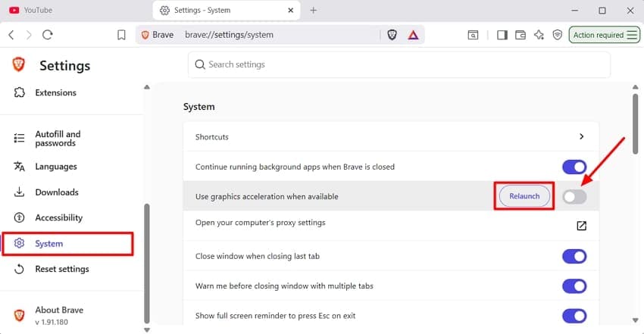Click the forward navigation arrow

(x=29, y=35)
